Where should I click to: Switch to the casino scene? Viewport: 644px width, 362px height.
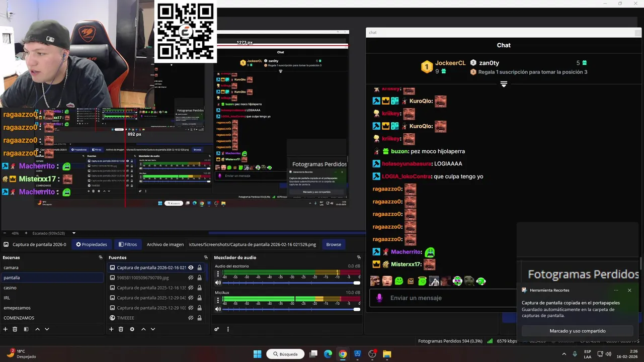(51, 288)
